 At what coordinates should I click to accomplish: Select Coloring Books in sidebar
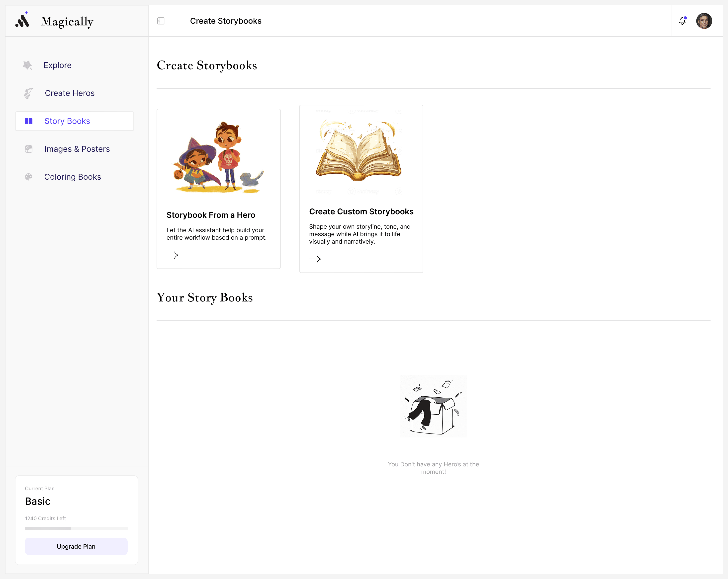pyautogui.click(x=73, y=177)
